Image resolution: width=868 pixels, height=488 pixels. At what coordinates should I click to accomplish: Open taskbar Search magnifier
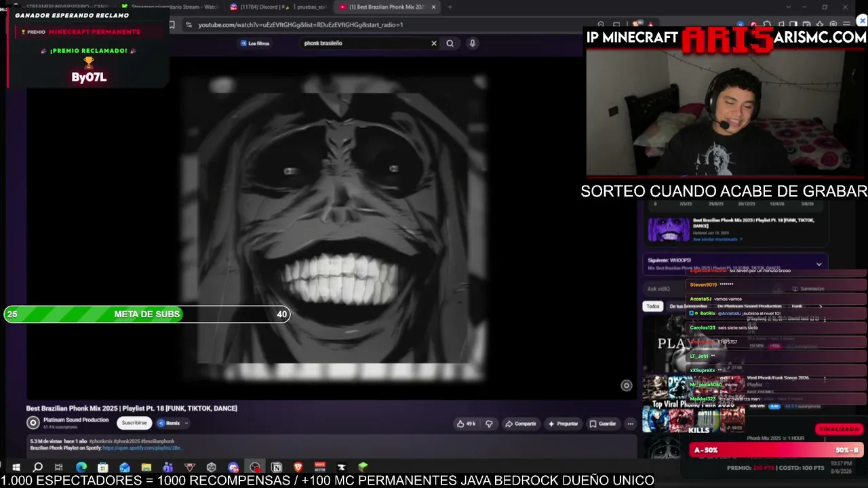point(38,467)
